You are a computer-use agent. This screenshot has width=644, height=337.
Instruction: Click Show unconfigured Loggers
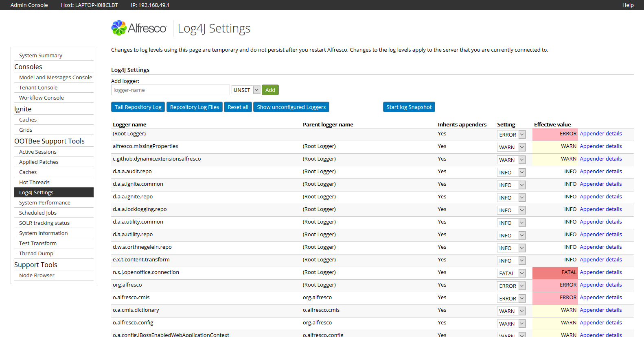(291, 107)
